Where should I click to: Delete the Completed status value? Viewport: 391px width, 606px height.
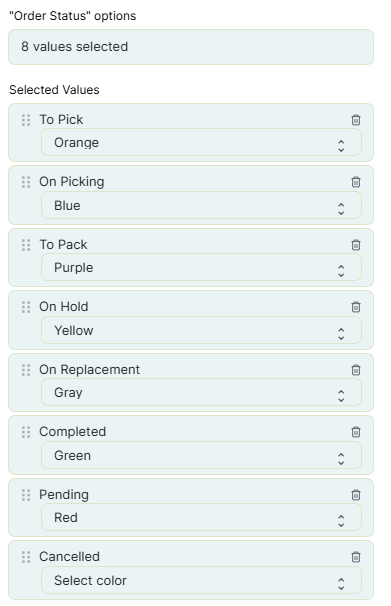coord(356,432)
